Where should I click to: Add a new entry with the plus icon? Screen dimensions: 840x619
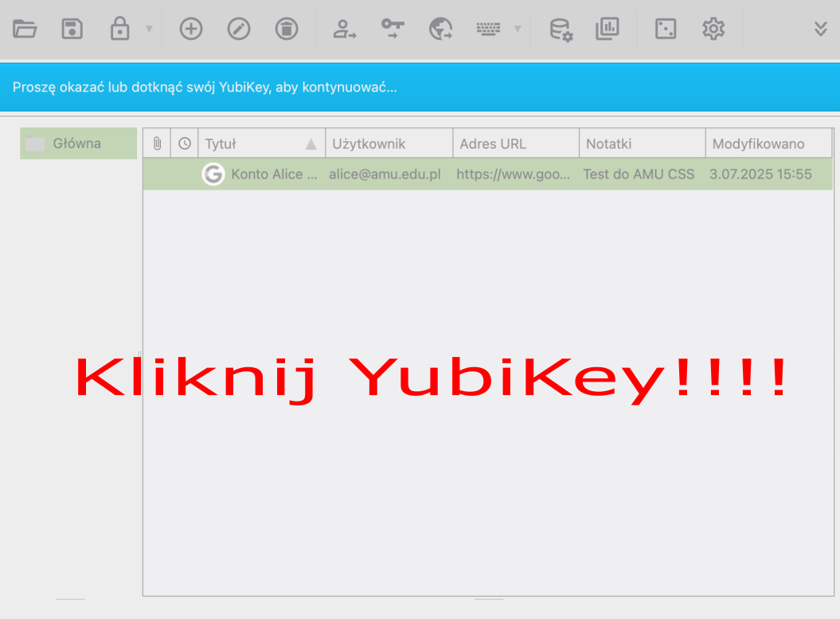pos(191,29)
